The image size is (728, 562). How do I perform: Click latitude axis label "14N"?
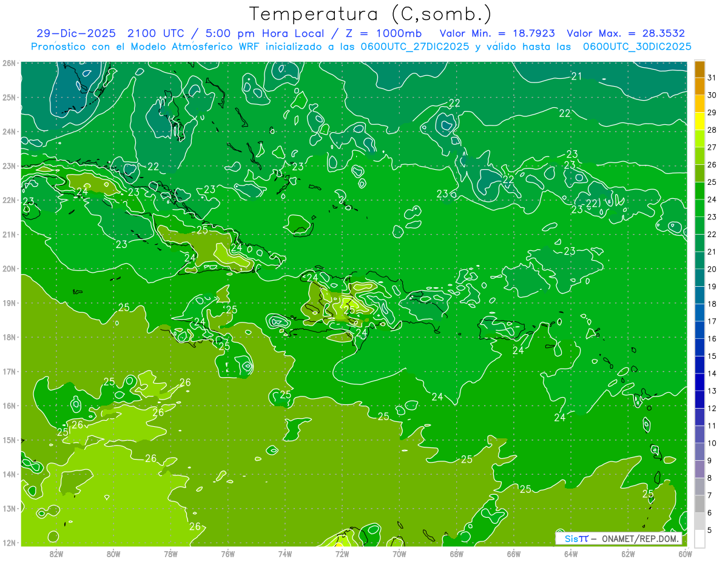(x=9, y=474)
